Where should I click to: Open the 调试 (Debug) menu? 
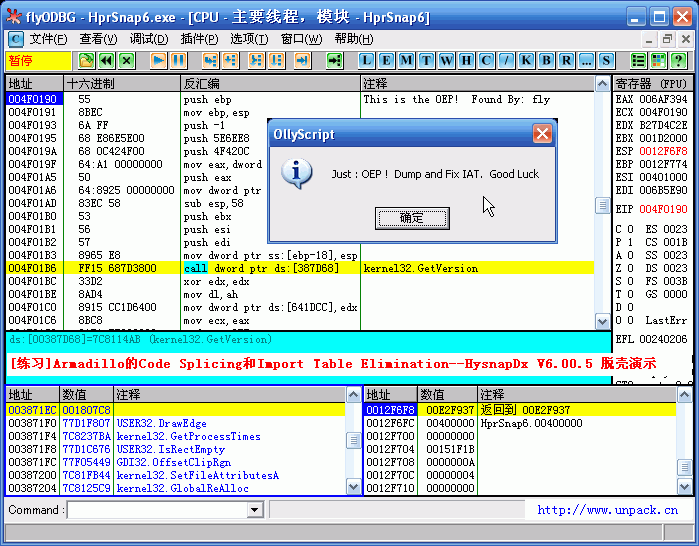tap(149, 39)
